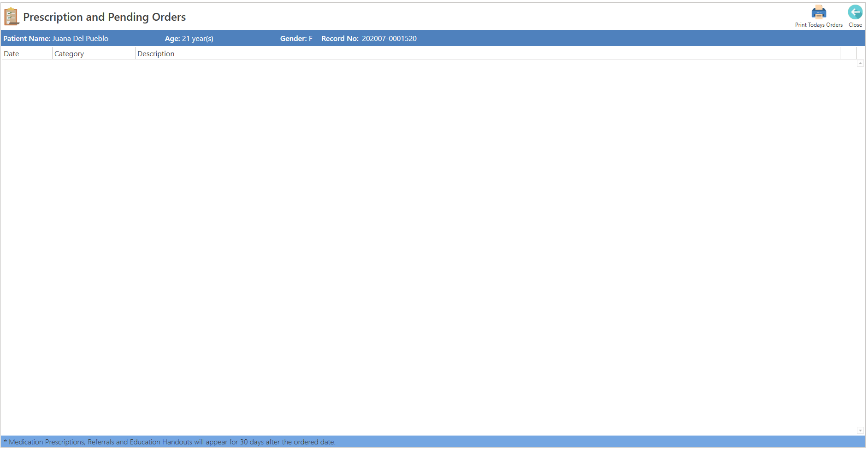Click the Prescription and Pending Orders title
868x449 pixels.
[105, 17]
